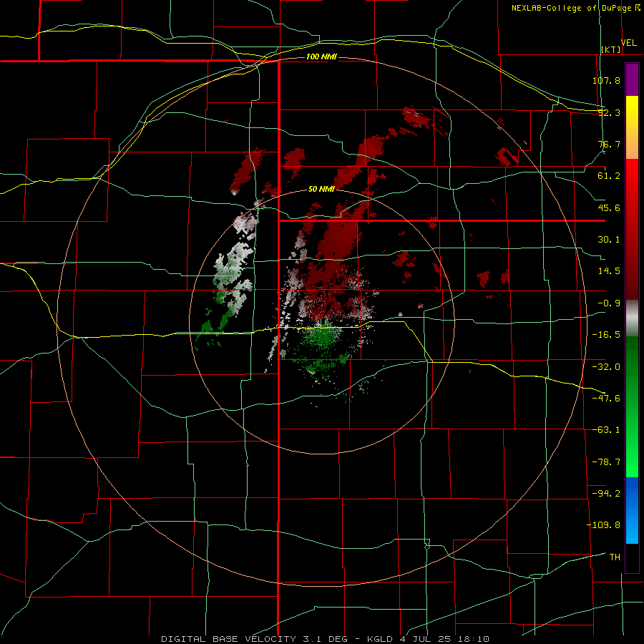This screenshot has width=644, height=644.
Task: Click the TH legend label
Action: [615, 557]
